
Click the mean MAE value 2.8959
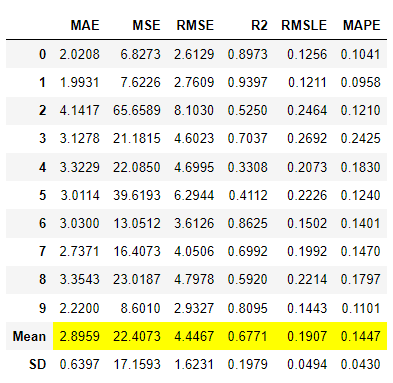[x=79, y=336]
